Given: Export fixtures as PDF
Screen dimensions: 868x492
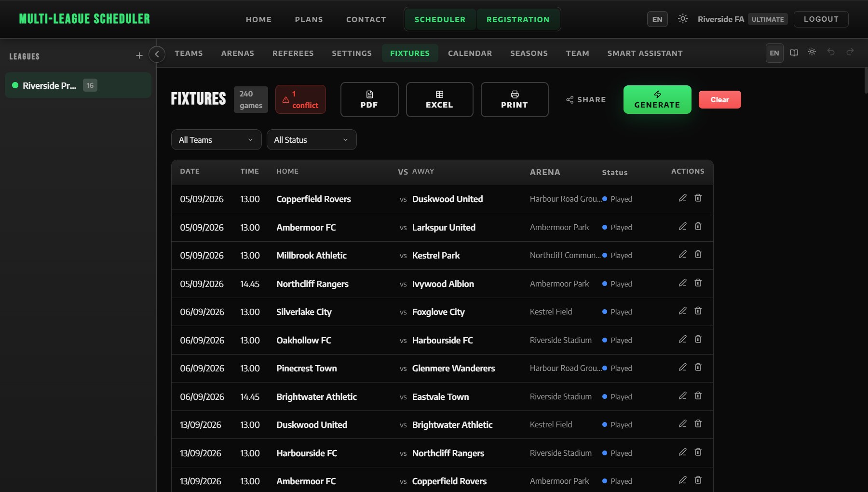Looking at the screenshot, I should coord(369,99).
